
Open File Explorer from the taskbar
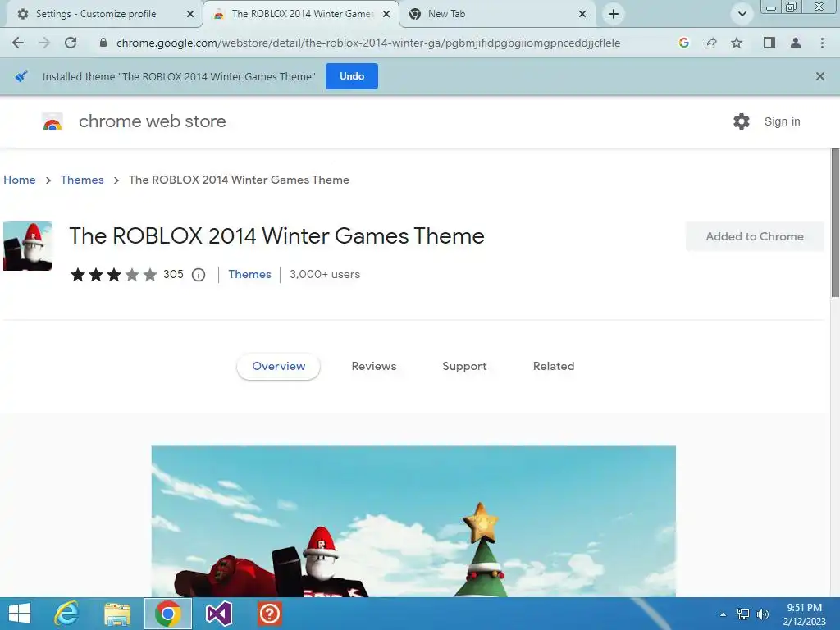click(x=116, y=614)
